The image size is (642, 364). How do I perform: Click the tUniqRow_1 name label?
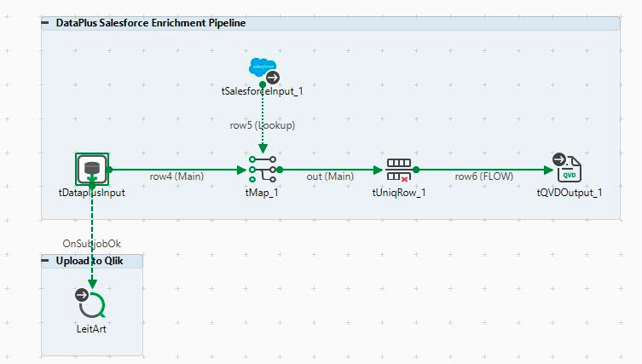click(399, 193)
